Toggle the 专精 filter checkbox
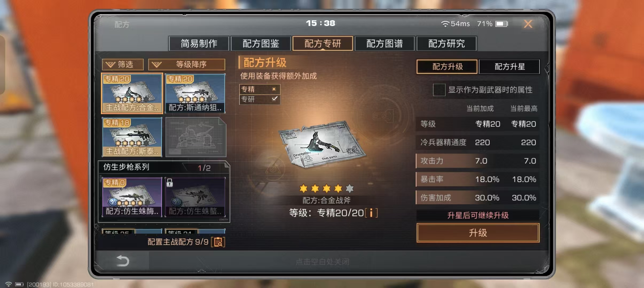The height and width of the screenshot is (288, 644). (274, 89)
